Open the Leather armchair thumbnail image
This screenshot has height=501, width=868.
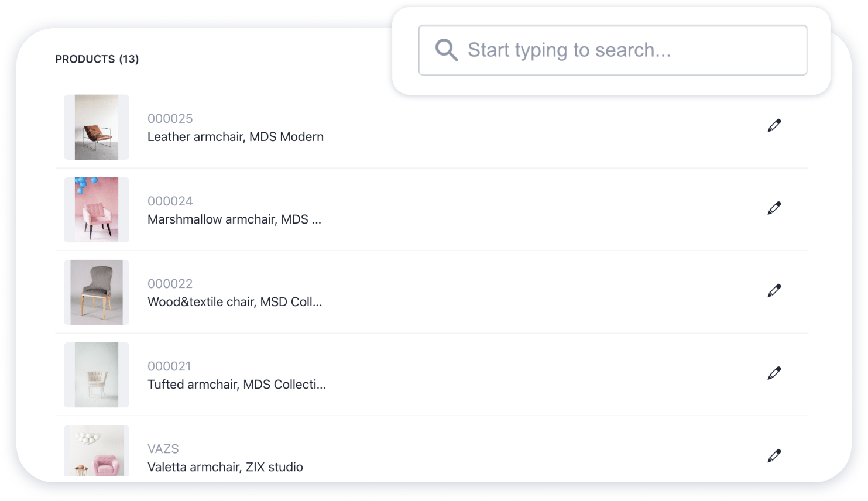coord(97,127)
